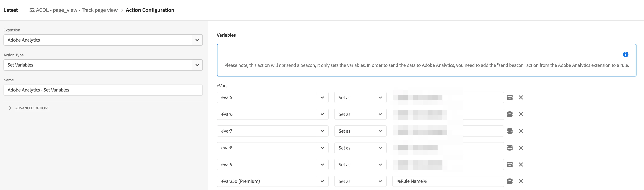Change the 'Set as' option for eVar250

point(360,181)
